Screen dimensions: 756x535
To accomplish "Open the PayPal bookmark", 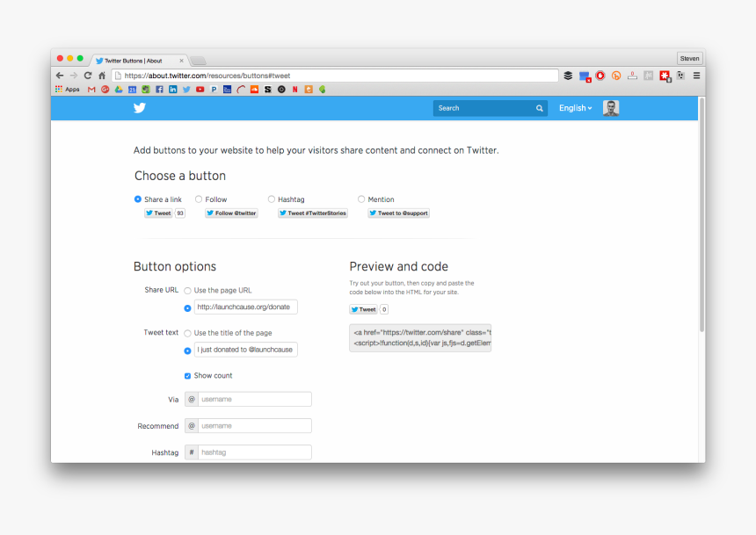I will click(x=214, y=90).
